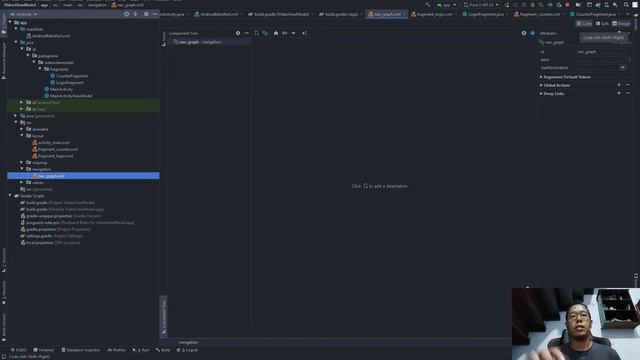Click the hammer Make Project icon
The width and height of the screenshot is (640, 360).
pos(428,5)
